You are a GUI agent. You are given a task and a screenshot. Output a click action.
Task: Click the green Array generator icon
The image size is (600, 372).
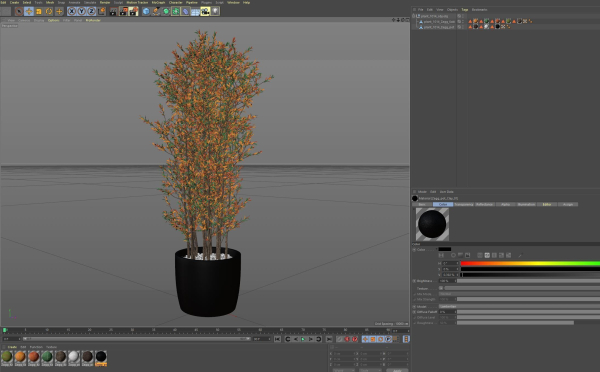(x=176, y=11)
